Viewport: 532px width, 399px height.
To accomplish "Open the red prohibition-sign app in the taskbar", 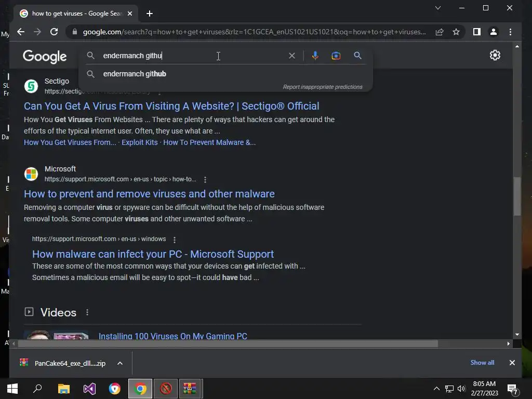I will 166,389.
